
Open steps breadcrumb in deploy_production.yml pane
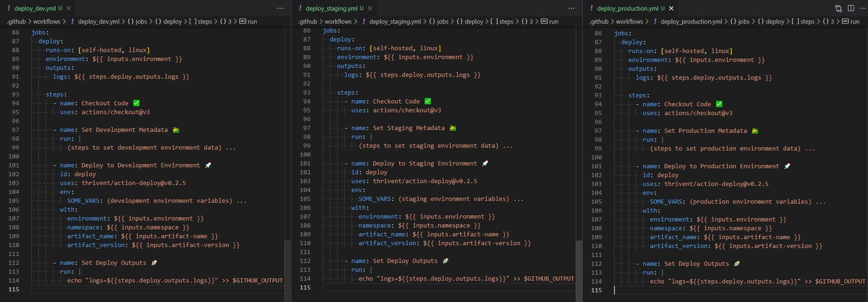tap(803, 22)
